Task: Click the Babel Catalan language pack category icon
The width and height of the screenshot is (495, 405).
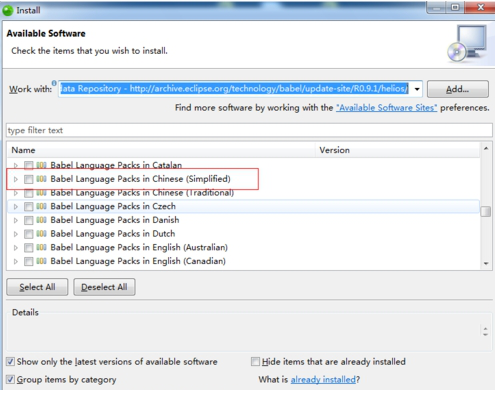Action: pyautogui.click(x=41, y=165)
